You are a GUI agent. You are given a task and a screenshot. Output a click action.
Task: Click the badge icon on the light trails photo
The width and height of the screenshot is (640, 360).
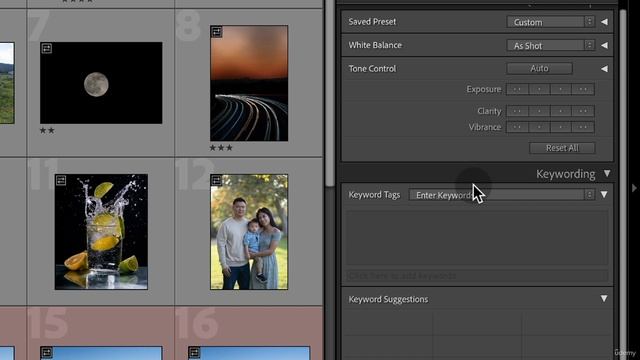pyautogui.click(x=217, y=32)
